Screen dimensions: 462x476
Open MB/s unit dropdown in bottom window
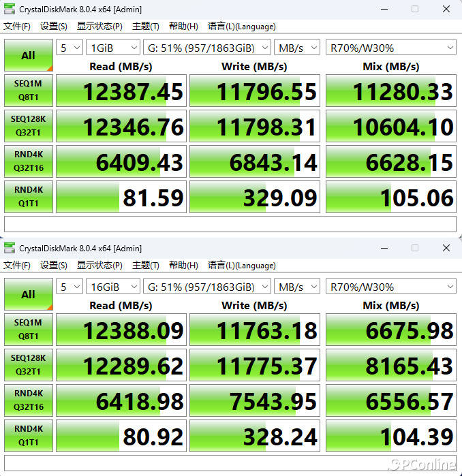(x=296, y=287)
